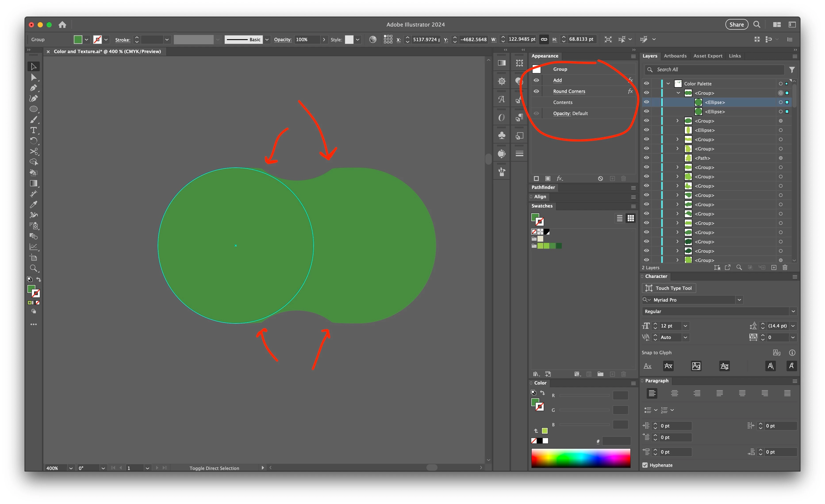Screen dimensions: 825x504
Task: Hide the Color Palette layer
Action: tap(646, 83)
